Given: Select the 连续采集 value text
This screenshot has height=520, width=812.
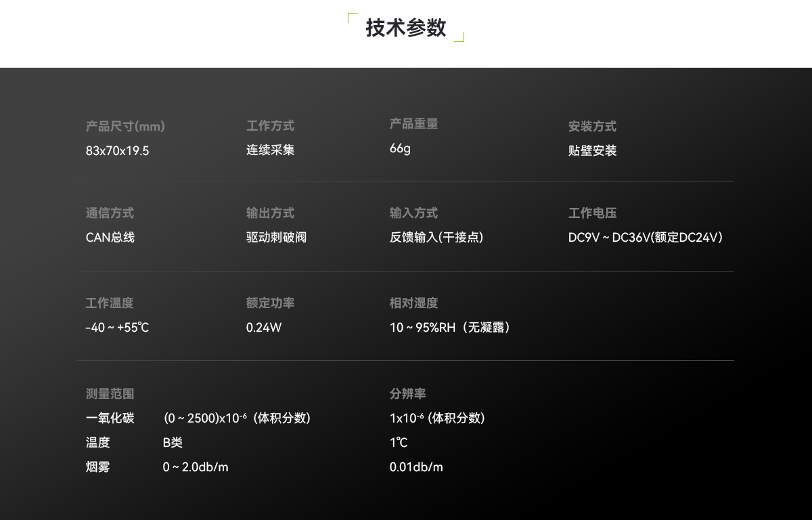Looking at the screenshot, I should coord(270,150).
